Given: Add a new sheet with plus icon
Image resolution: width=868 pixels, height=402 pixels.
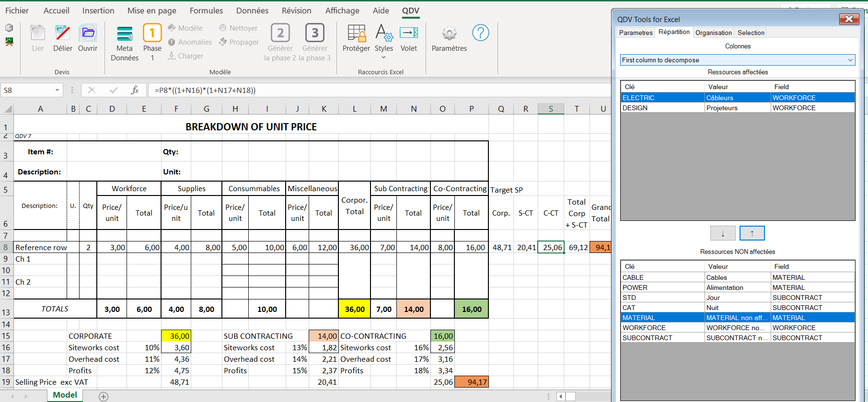Looking at the screenshot, I should coord(104,396).
